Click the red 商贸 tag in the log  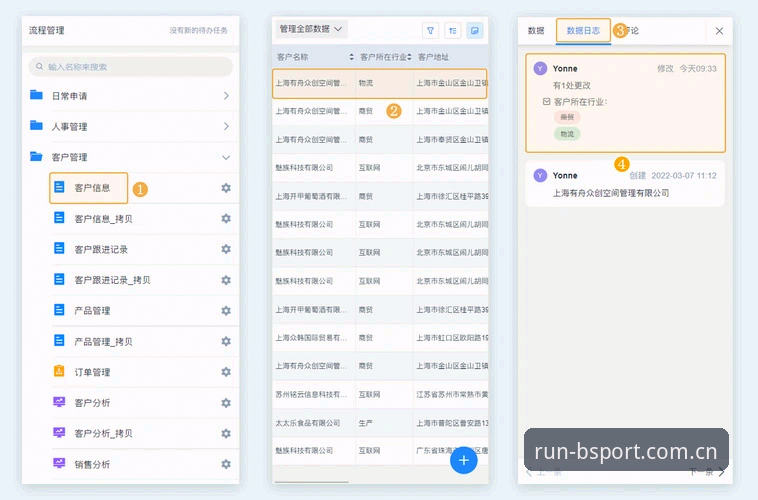click(x=567, y=117)
